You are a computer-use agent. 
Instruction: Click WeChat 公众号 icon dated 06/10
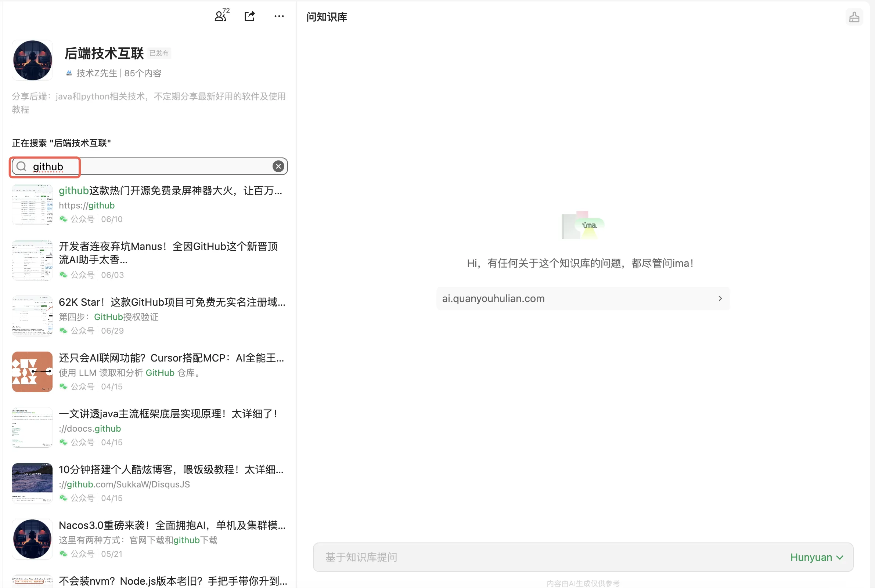coord(63,219)
